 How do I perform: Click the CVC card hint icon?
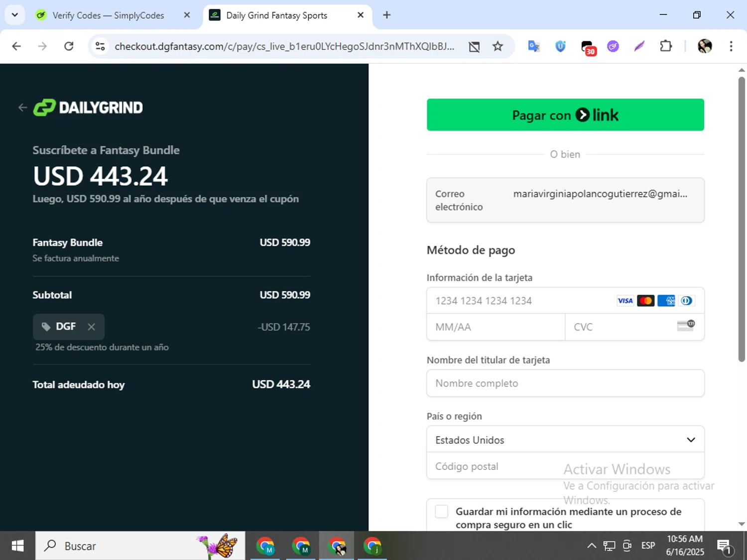686,326
